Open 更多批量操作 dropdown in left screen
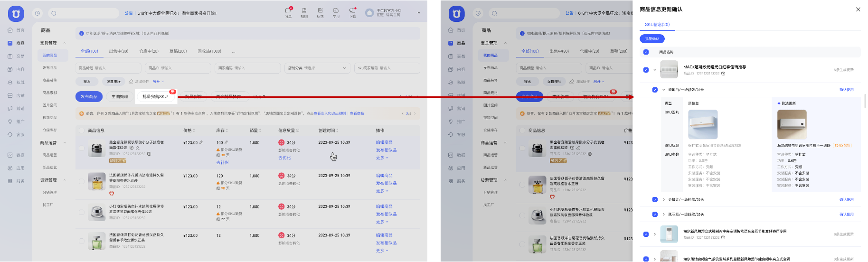This screenshot has width=868, height=262. point(230,96)
